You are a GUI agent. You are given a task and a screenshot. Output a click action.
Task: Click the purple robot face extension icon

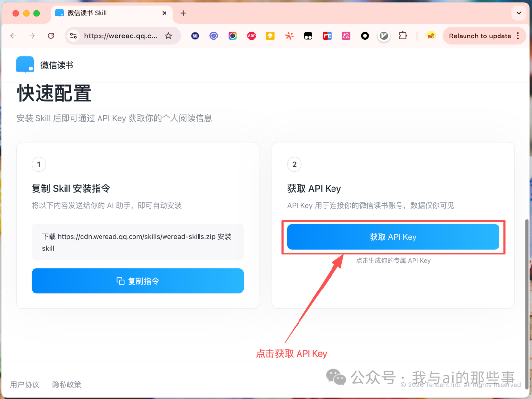tap(195, 36)
